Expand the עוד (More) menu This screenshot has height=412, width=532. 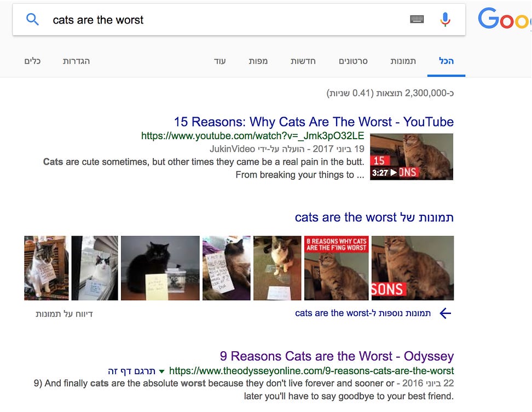pos(219,61)
